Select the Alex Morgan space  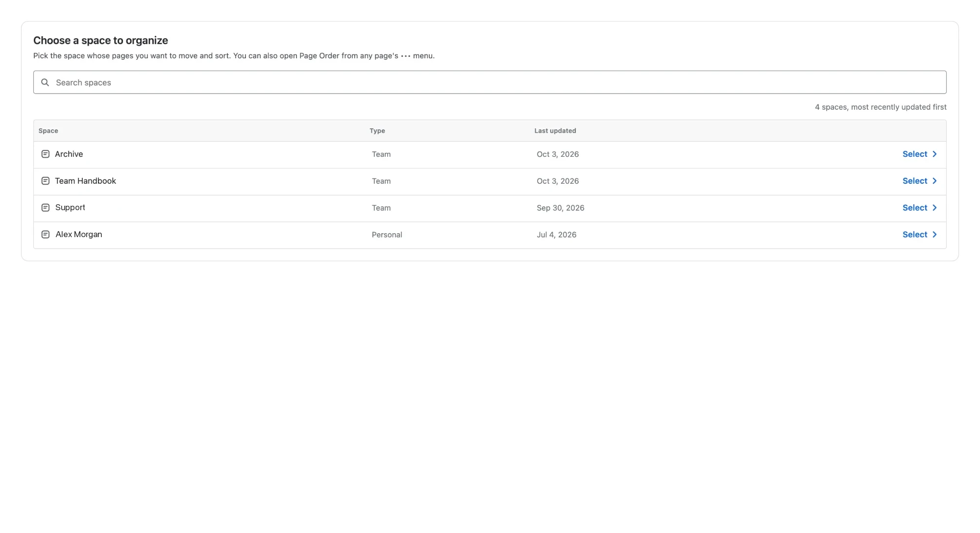click(920, 235)
